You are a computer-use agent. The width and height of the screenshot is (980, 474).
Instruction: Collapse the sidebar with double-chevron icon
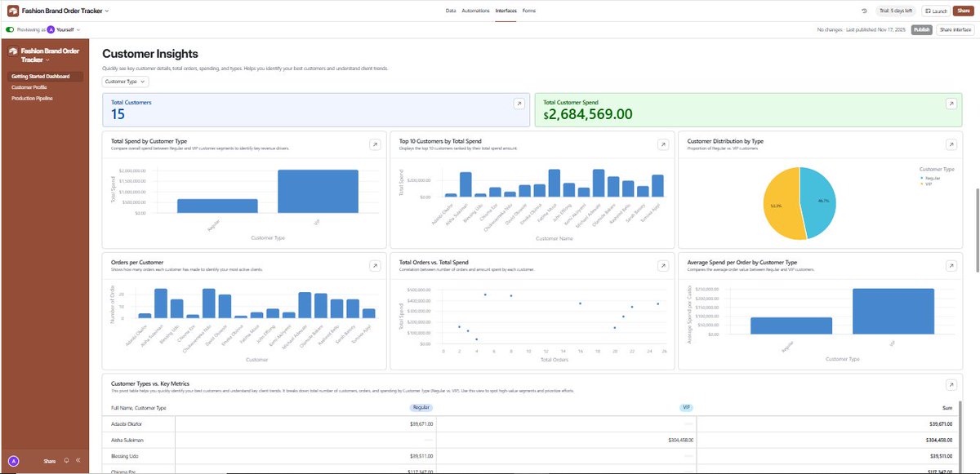click(78, 460)
